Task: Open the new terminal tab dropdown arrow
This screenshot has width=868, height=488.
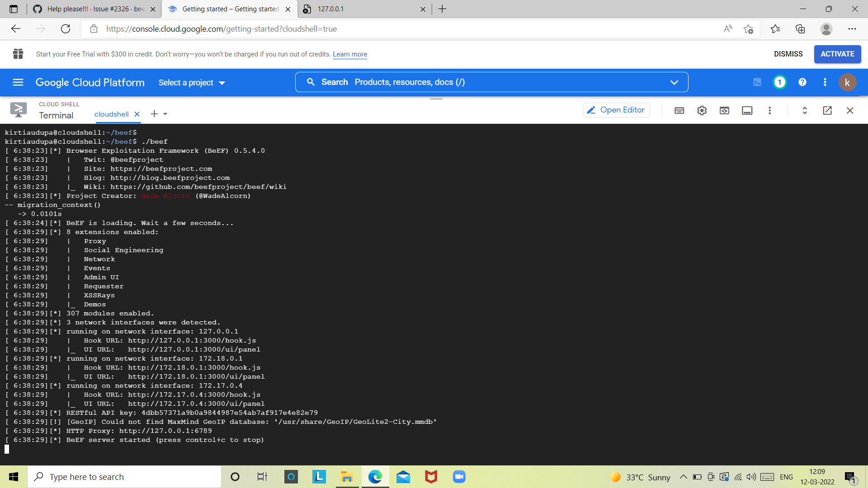Action: coord(165,114)
